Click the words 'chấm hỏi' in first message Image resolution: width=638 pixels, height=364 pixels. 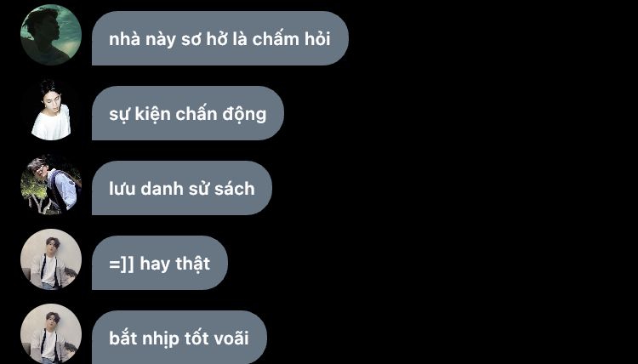click(291, 39)
